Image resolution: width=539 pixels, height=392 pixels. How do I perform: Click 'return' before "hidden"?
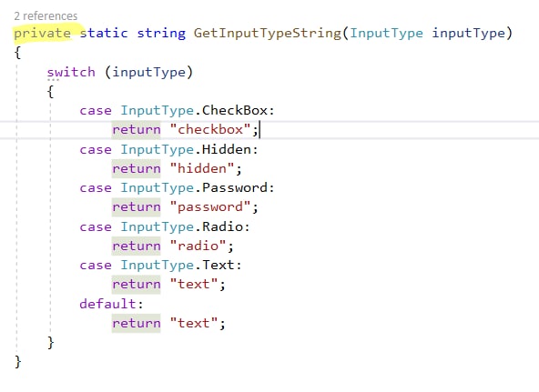(x=137, y=168)
